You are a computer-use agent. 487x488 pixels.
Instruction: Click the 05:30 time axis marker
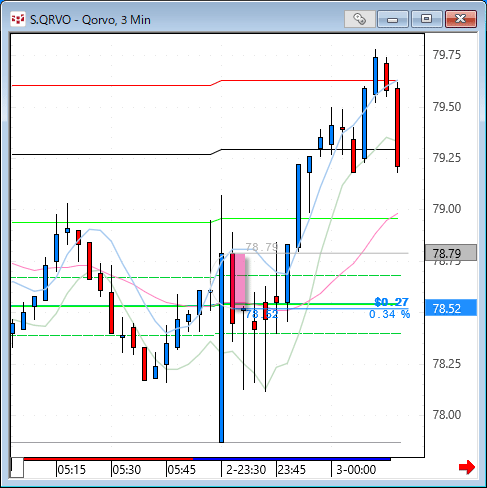(x=127, y=470)
